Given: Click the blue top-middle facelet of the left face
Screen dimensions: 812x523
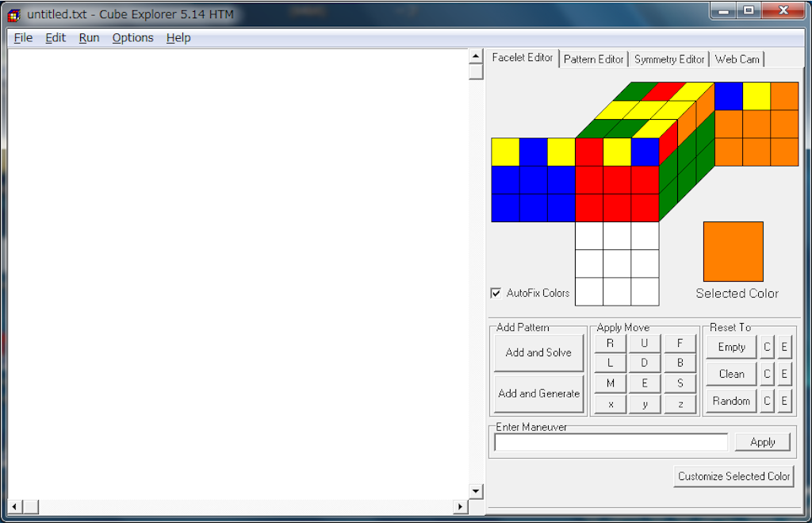Looking at the screenshot, I should tap(533, 152).
